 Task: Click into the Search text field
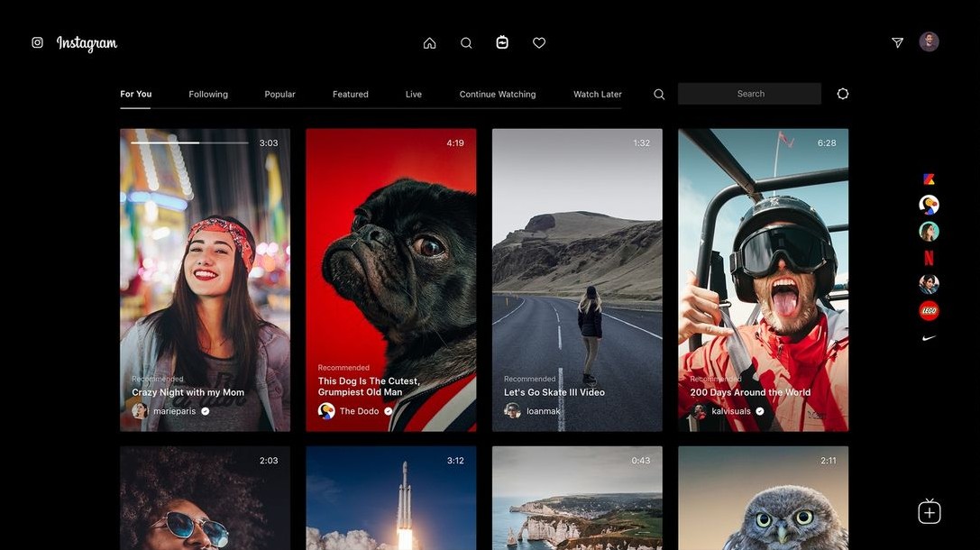coord(750,94)
